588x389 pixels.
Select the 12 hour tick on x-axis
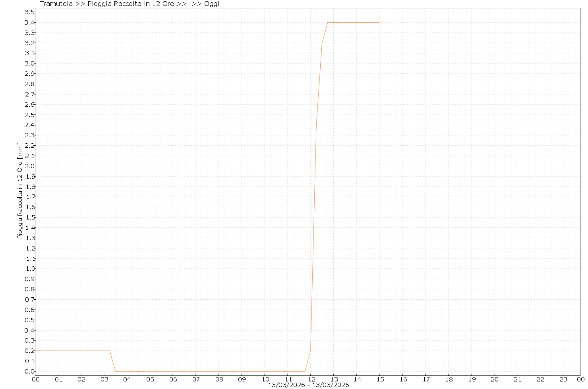pyautogui.click(x=311, y=379)
